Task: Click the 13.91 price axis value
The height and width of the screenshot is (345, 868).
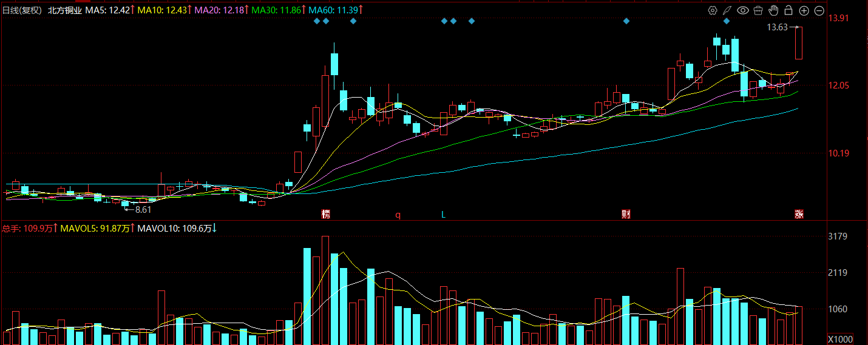Action: [839, 18]
